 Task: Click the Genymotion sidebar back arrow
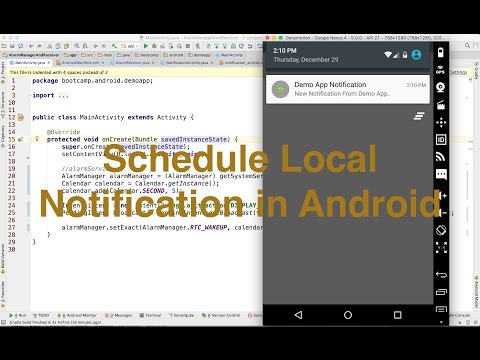[441, 275]
